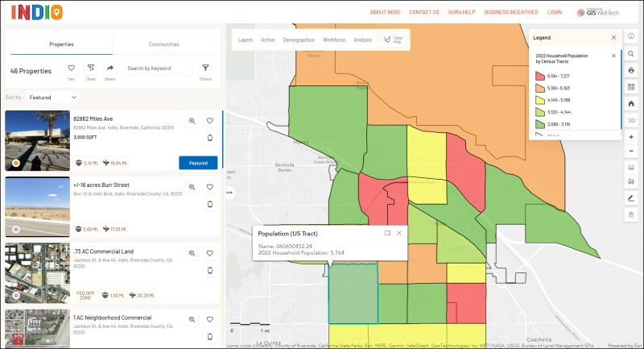Open the Active map menu
This screenshot has height=349, width=644.
[x=268, y=39]
